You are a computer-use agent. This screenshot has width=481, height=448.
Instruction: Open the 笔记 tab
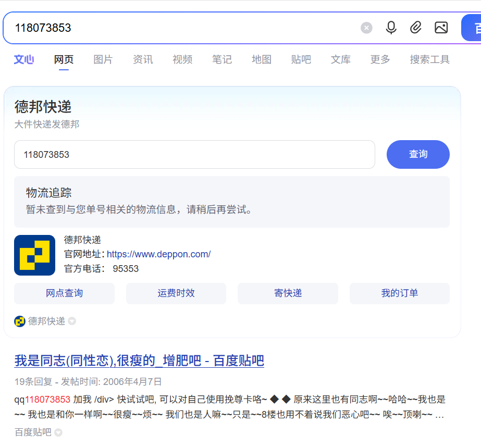222,59
